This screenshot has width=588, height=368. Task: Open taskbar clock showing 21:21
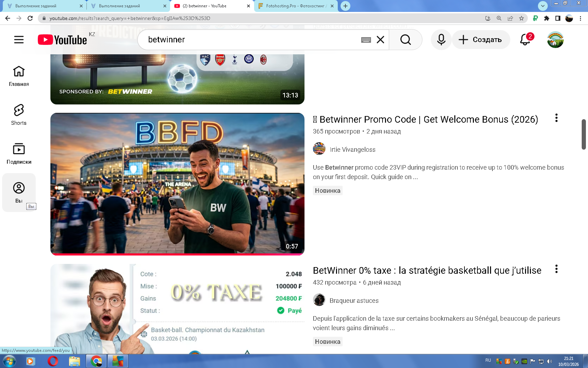[568, 361]
